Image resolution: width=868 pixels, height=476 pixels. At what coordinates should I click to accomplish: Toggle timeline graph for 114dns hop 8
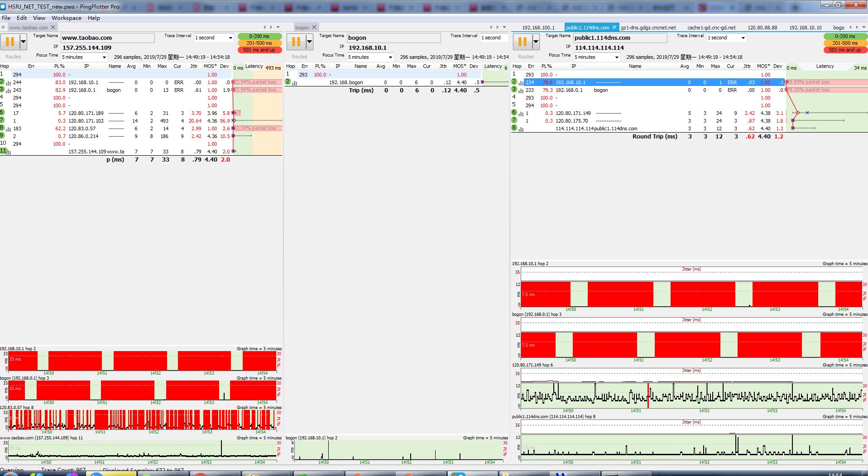(x=521, y=129)
